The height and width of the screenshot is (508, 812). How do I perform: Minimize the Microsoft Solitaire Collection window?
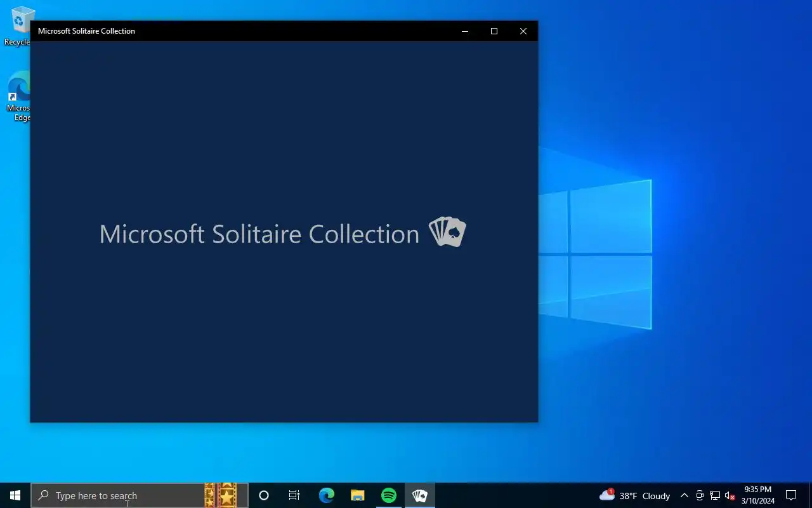point(465,31)
